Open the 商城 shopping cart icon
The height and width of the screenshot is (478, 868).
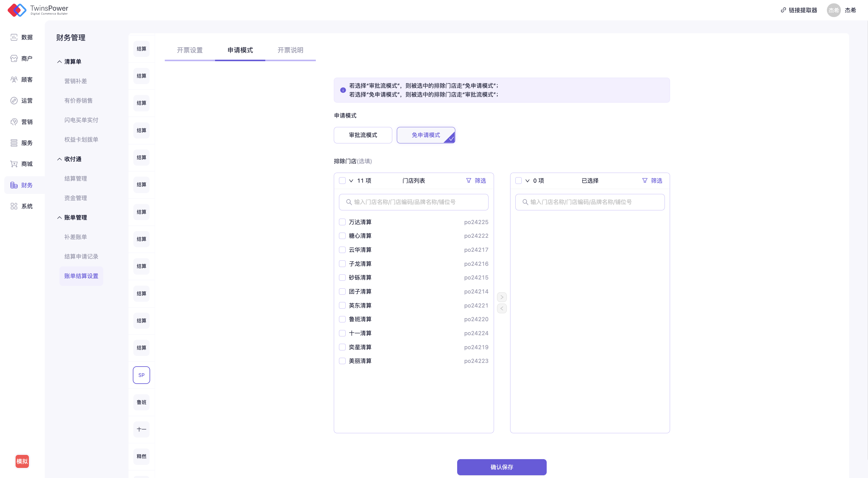[x=14, y=164]
